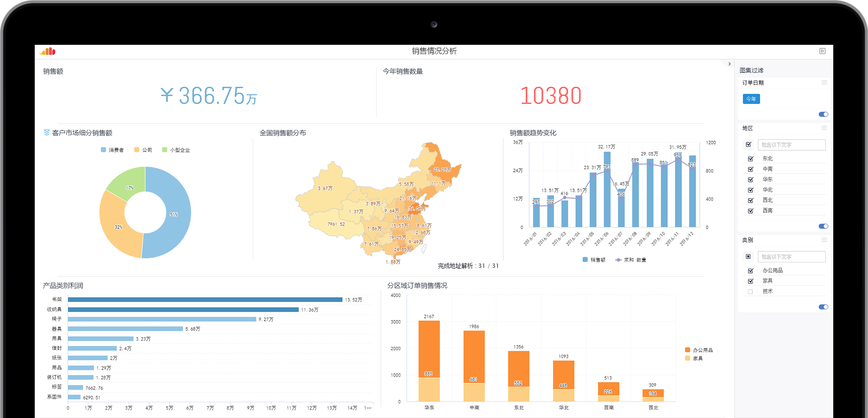Viewport: 868px width, 418px height.
Task: Open the 类别 filter menu icon
Action: 824,240
